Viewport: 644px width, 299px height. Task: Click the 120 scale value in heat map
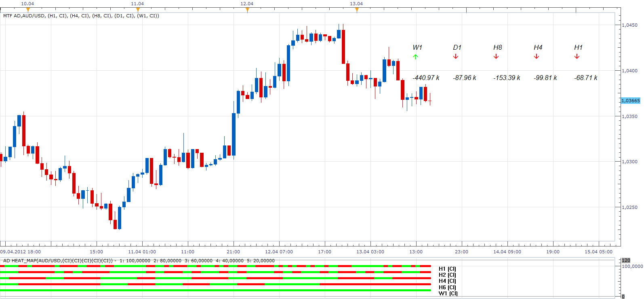coord(626,260)
